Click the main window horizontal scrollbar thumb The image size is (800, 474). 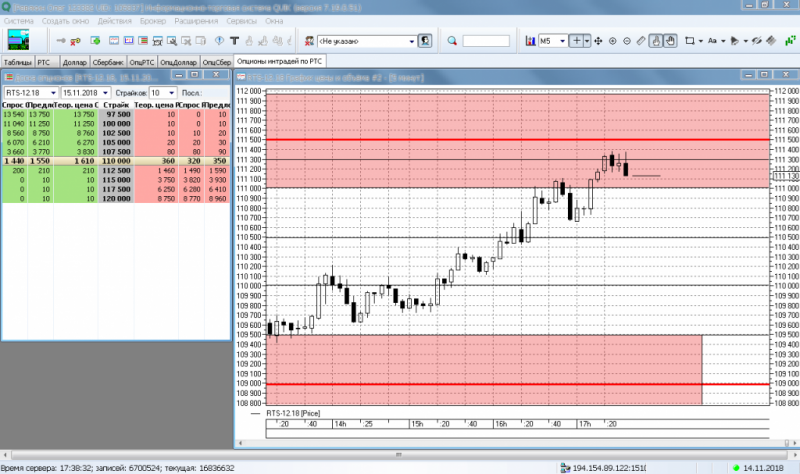pos(399,454)
